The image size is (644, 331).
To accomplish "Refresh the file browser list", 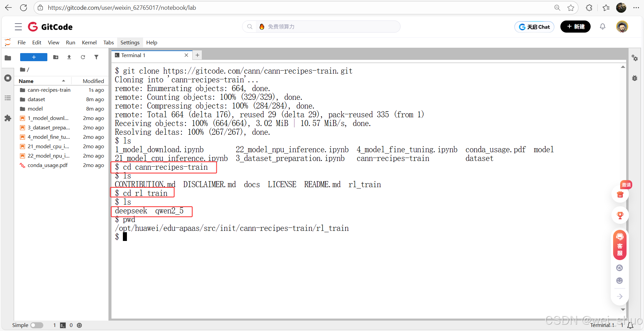I will click(83, 57).
